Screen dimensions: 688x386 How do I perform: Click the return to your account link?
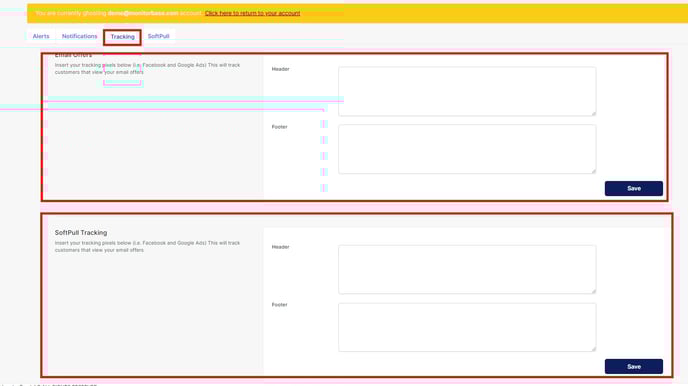[x=252, y=13]
